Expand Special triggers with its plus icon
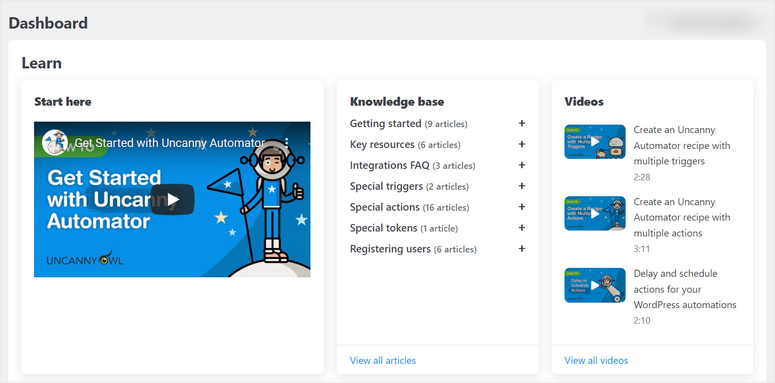 pos(521,186)
